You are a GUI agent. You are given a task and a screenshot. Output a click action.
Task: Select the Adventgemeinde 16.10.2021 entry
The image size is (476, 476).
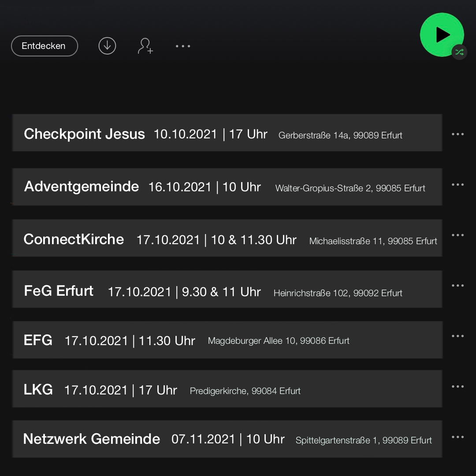point(227,187)
